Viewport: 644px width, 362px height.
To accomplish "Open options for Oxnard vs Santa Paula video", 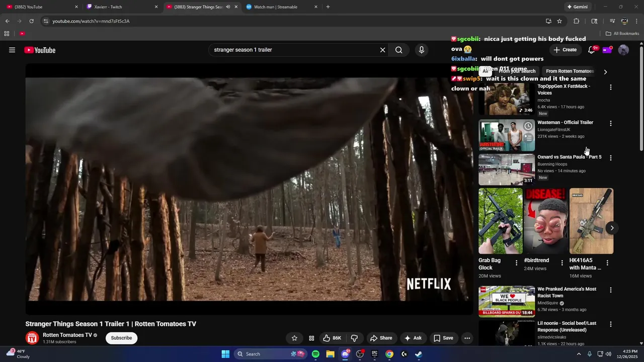I will (x=611, y=158).
